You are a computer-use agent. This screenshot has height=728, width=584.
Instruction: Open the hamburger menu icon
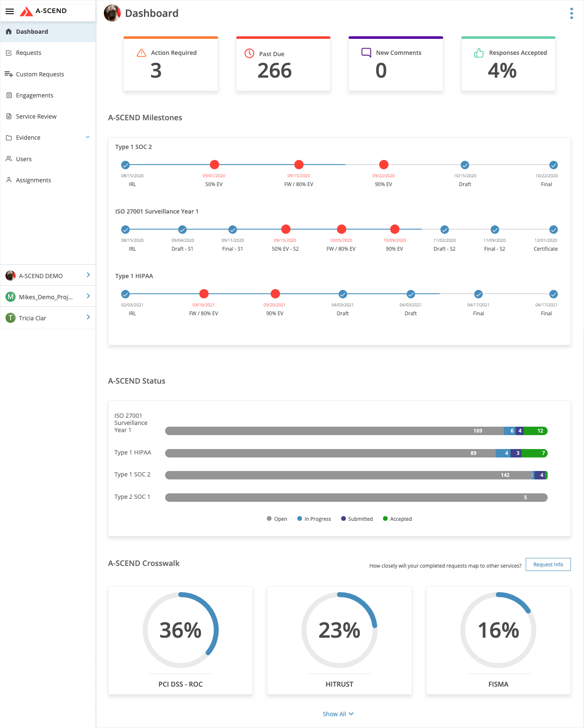click(x=9, y=11)
